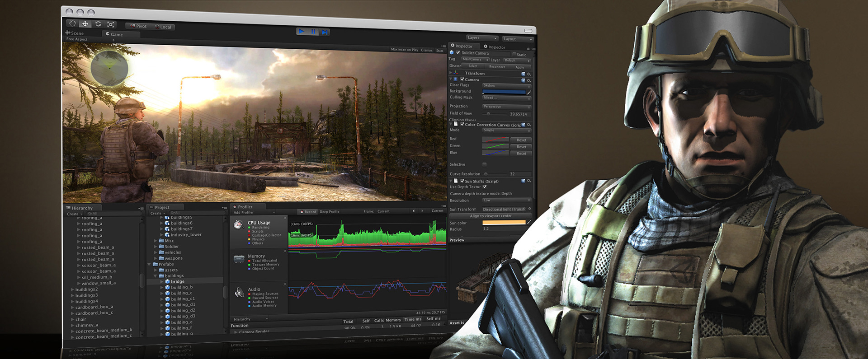The height and width of the screenshot is (359, 868).
Task: Click the prefab Reconnect button
Action: 497,67
